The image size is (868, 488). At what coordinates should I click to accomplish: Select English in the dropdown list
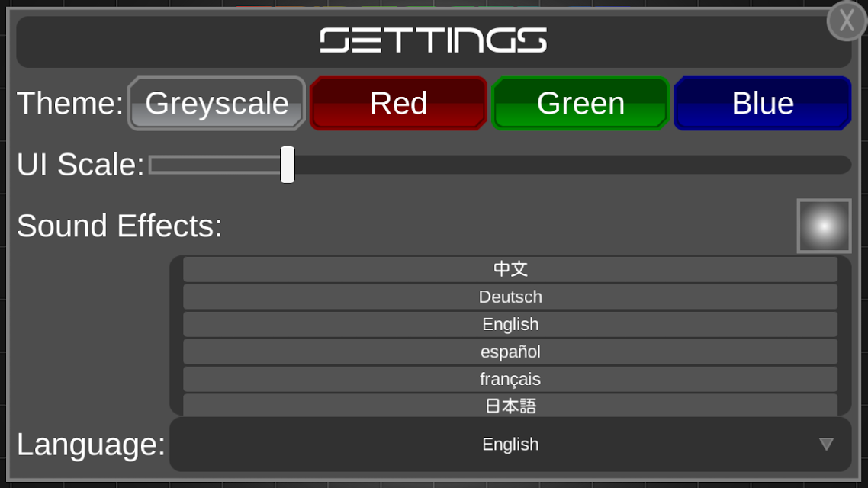[510, 324]
